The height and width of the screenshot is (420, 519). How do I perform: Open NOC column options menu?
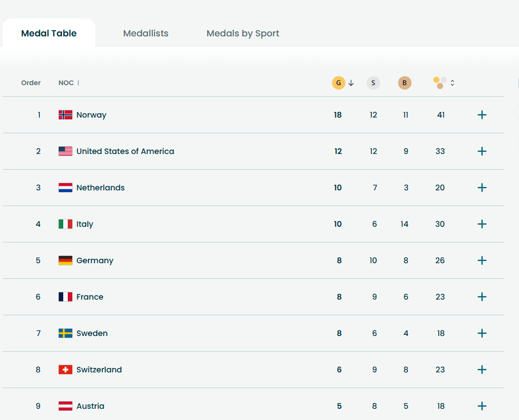[78, 83]
